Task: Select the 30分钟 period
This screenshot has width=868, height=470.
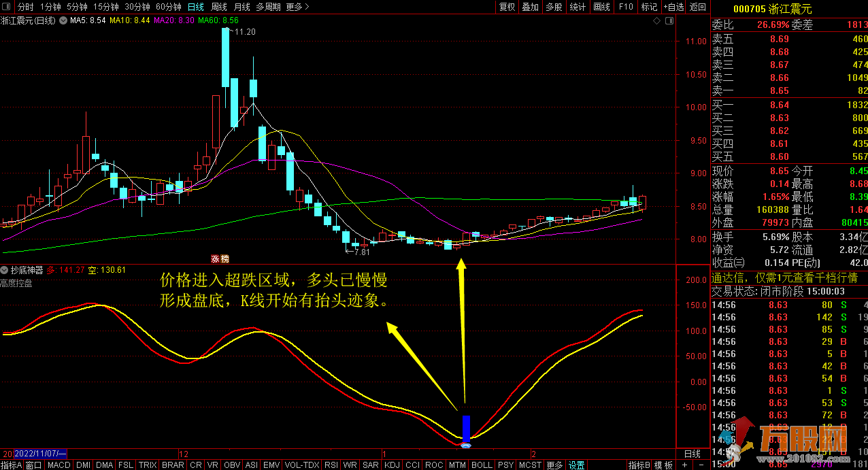Action: [138, 7]
